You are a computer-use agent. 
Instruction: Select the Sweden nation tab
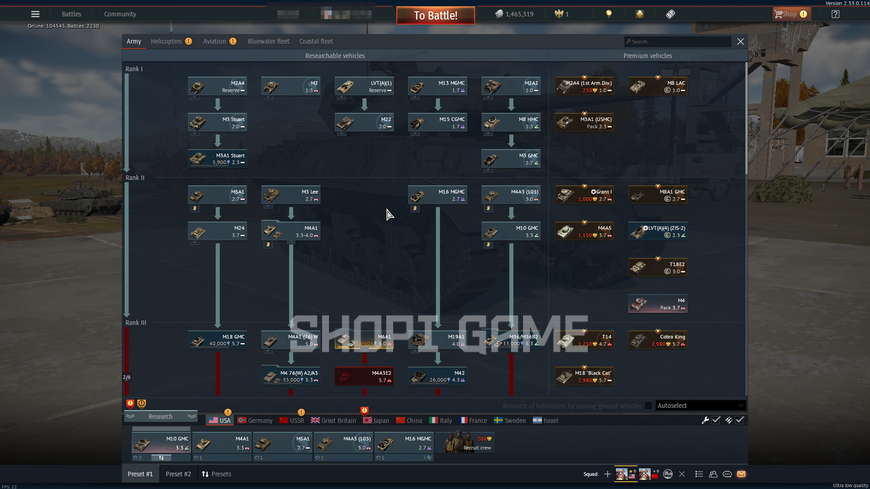pos(510,420)
